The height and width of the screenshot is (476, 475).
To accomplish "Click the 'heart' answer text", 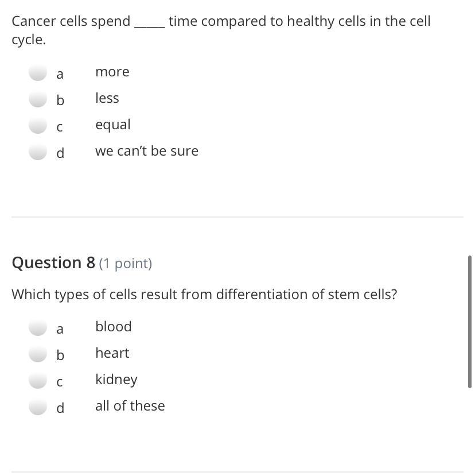I will (112, 353).
